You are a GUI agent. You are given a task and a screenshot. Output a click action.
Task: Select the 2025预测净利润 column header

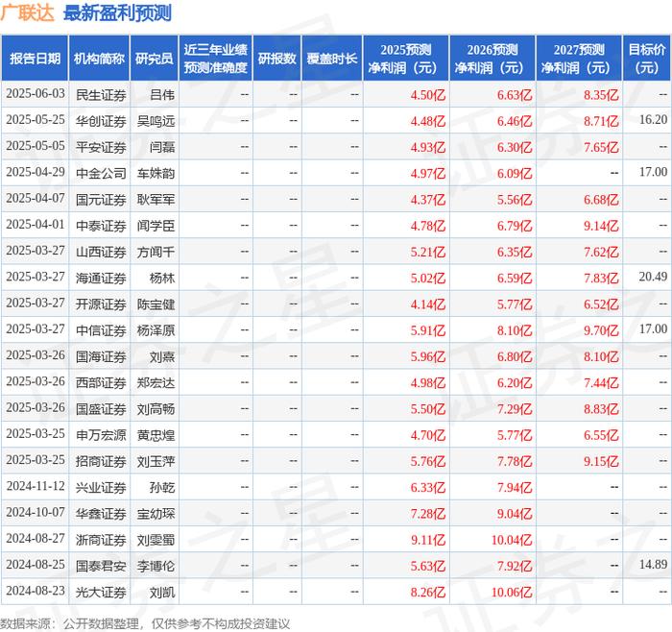[x=406, y=59]
